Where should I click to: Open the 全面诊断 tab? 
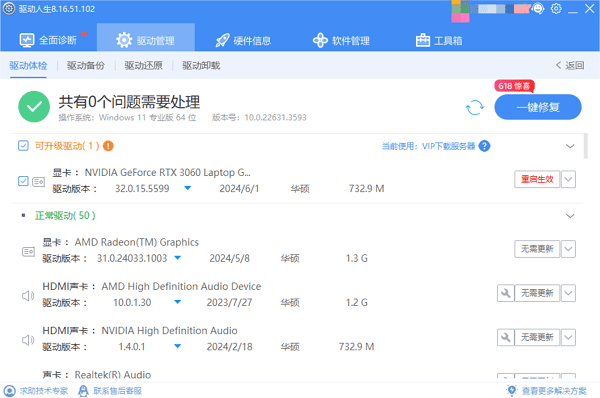48,40
